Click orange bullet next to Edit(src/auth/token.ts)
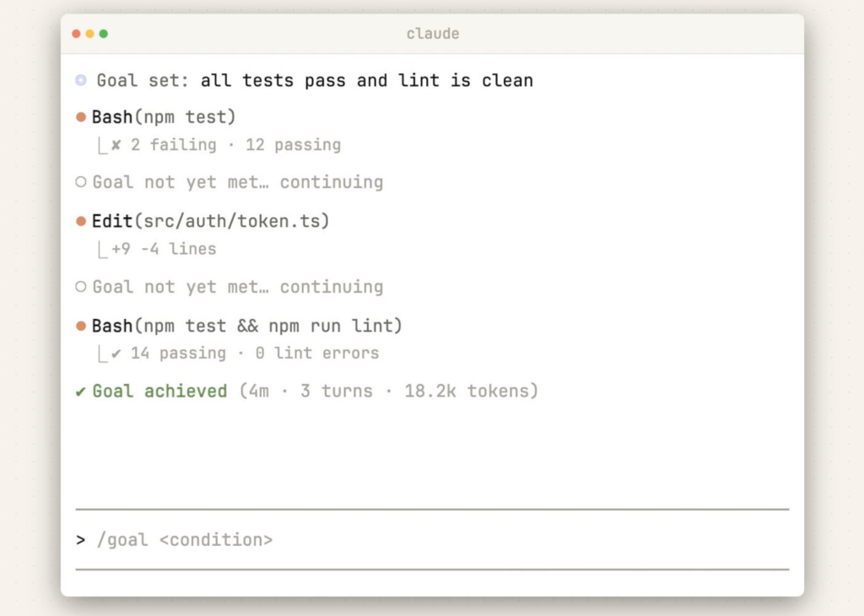The height and width of the screenshot is (616, 864). [81, 221]
